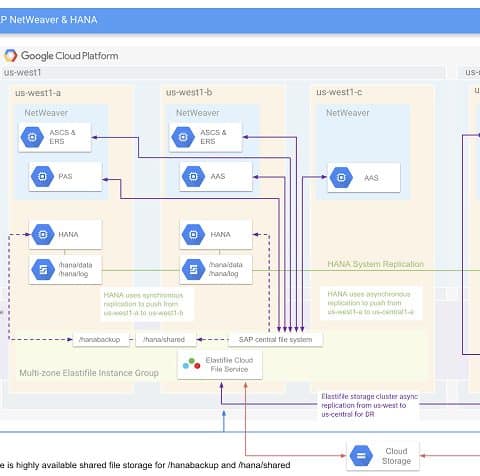Click the NetWeaver label in us-west1-a
This screenshot has height=476, width=480.
click(x=46, y=113)
